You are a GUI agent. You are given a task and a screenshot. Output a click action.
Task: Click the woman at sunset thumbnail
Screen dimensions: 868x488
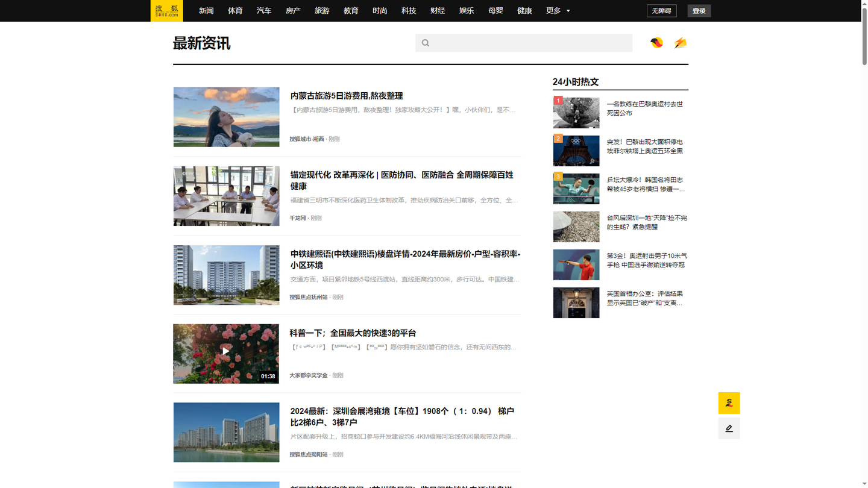[x=226, y=117]
